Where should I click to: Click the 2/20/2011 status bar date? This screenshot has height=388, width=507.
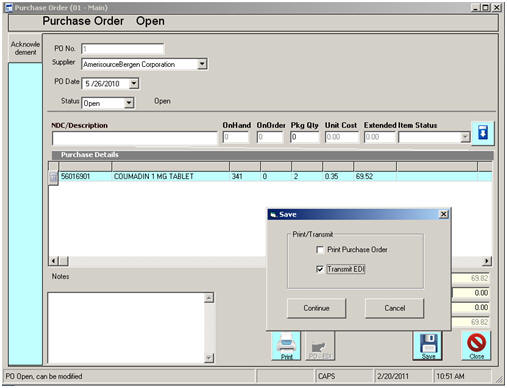[x=403, y=376]
